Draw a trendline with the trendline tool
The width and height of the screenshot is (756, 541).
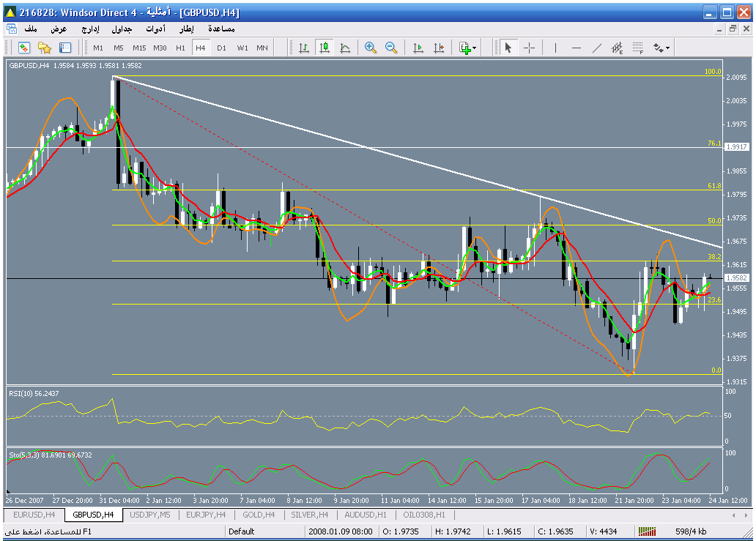(597, 48)
